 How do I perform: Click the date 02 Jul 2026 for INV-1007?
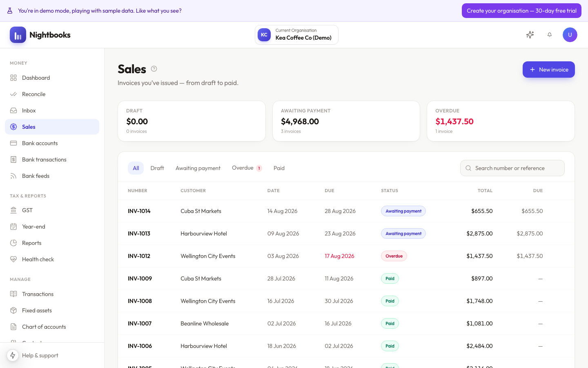281,323
